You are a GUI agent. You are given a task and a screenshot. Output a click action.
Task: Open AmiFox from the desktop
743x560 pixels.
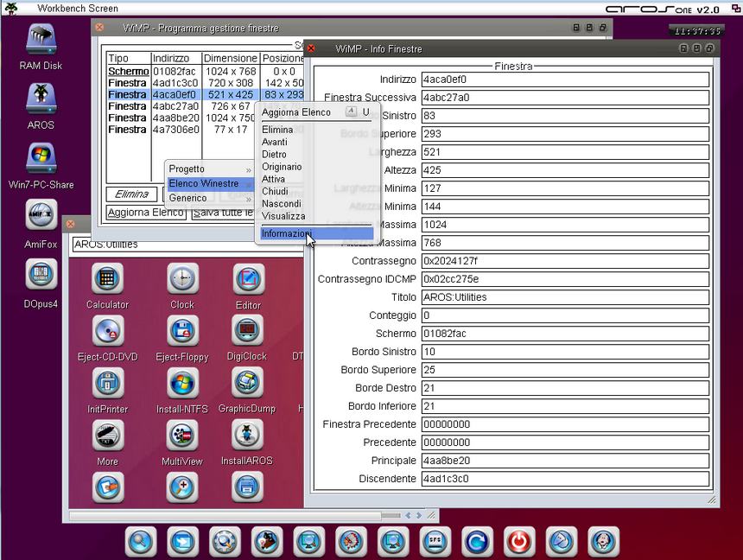41,216
